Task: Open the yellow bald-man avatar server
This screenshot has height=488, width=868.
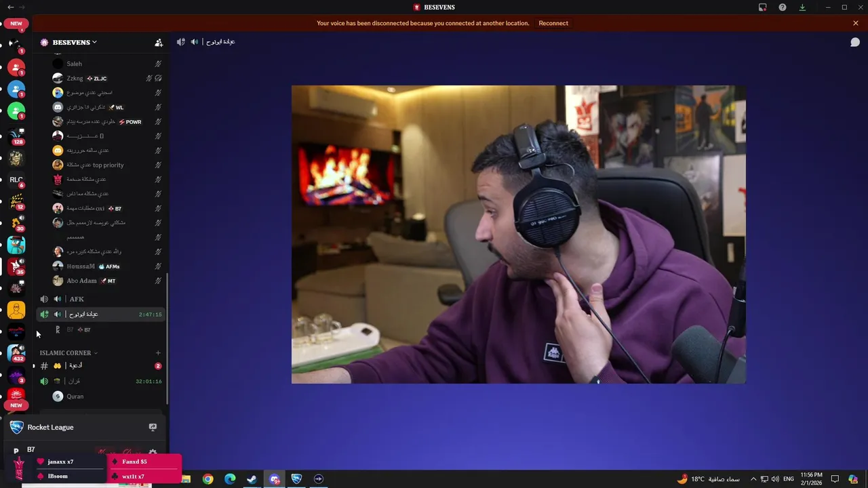Action: pos(16,310)
